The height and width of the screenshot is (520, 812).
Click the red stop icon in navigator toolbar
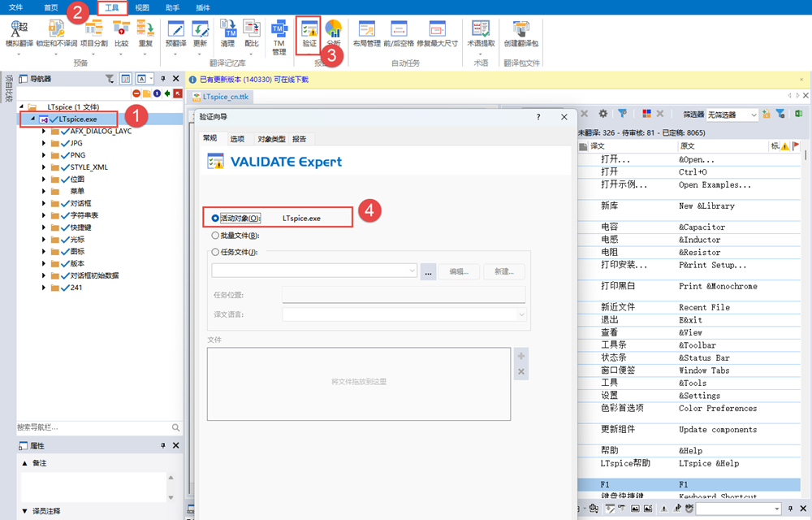point(136,93)
